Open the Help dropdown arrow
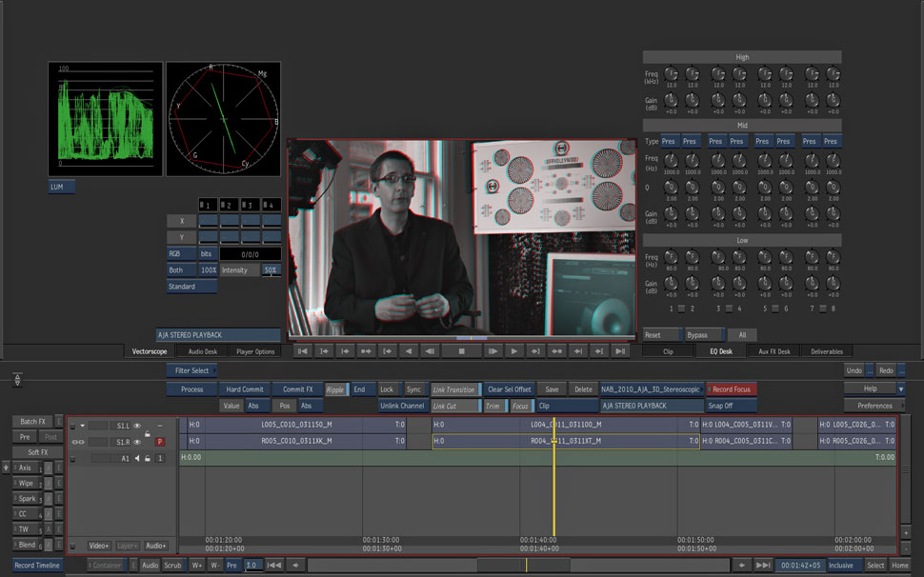 coord(901,389)
